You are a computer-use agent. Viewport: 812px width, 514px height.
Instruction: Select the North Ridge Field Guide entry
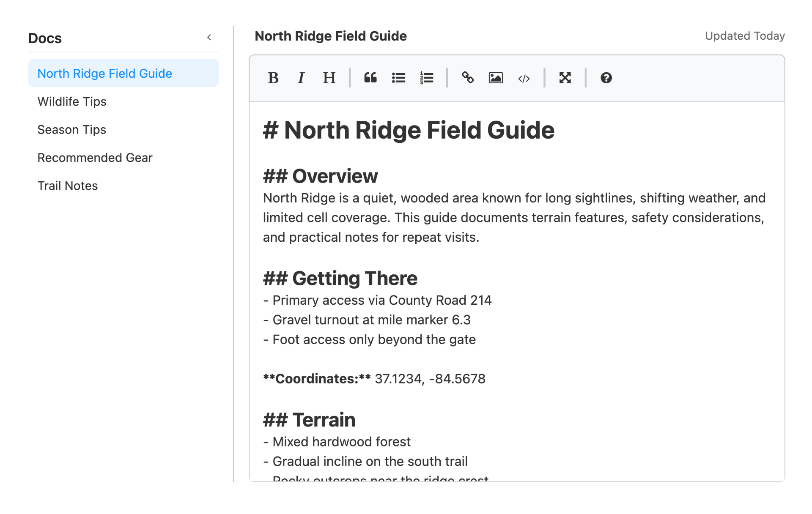pos(104,73)
